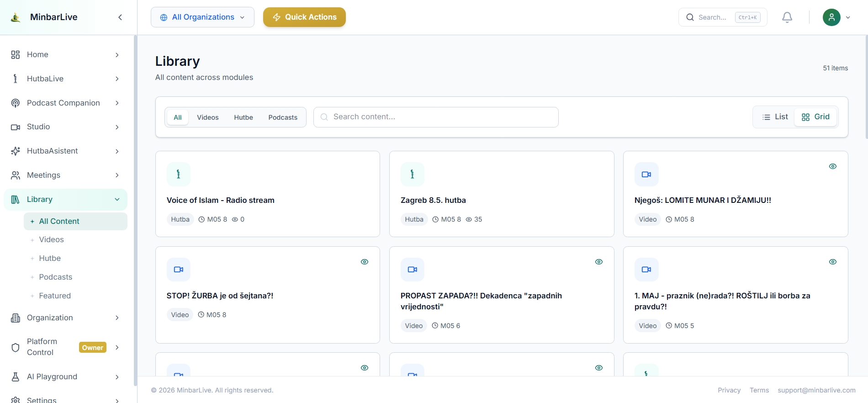Viewport: 868px width, 403px height.
Task: Expand the Studio menu chevron
Action: 117,127
